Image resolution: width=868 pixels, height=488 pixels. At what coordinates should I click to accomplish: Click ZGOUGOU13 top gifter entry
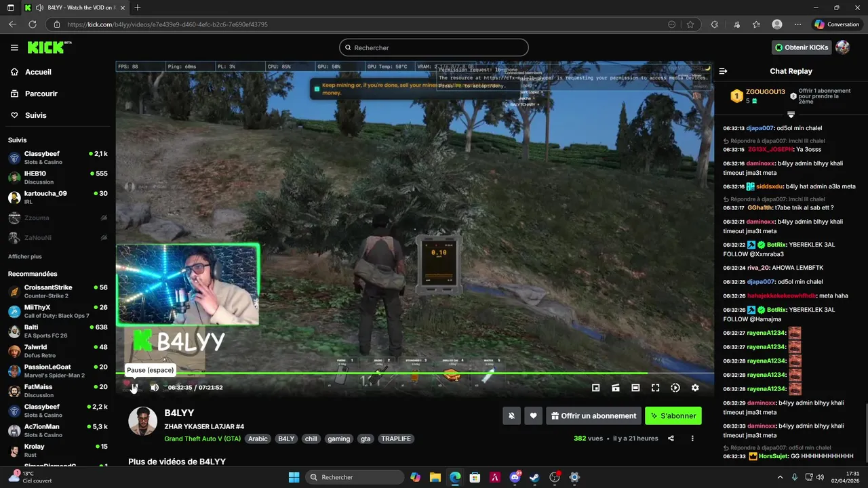(757, 96)
